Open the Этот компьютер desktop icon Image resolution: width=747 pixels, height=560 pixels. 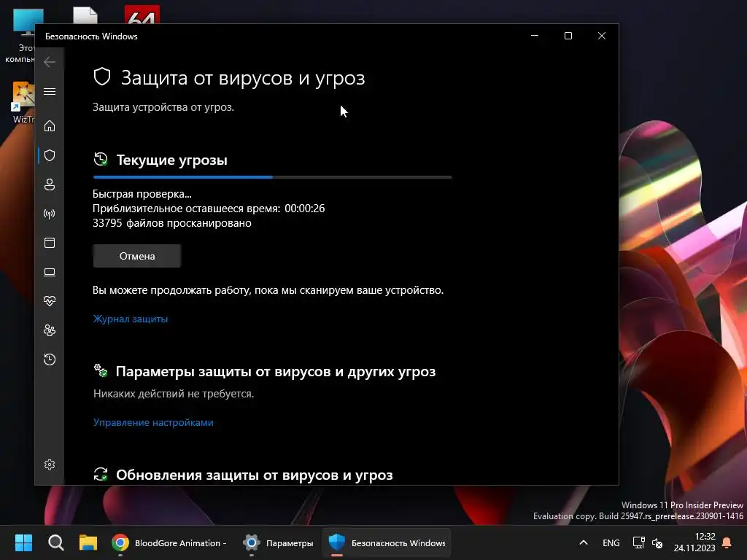click(x=20, y=36)
